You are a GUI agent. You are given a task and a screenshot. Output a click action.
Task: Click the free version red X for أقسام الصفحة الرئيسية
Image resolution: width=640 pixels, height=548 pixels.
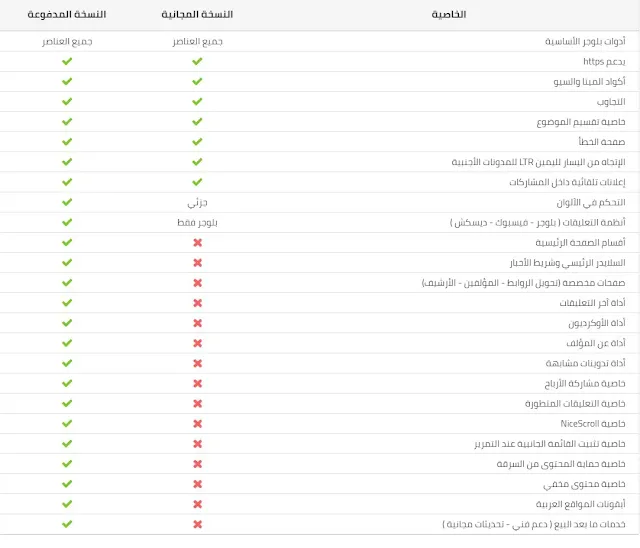click(x=197, y=242)
